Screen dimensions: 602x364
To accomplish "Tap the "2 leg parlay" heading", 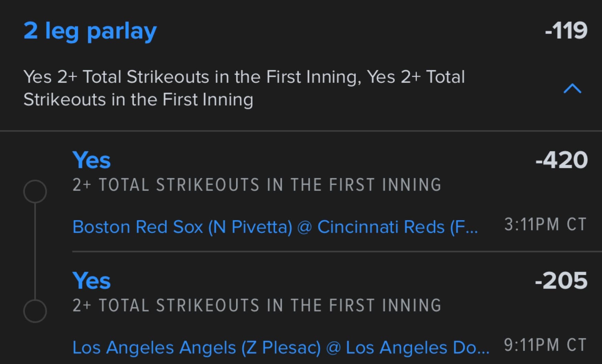I will pyautogui.click(x=90, y=31).
